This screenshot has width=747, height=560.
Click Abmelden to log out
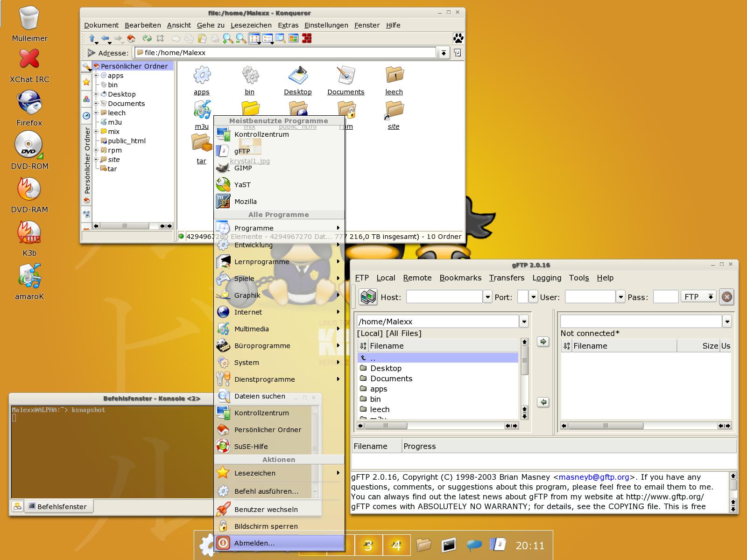point(279,543)
